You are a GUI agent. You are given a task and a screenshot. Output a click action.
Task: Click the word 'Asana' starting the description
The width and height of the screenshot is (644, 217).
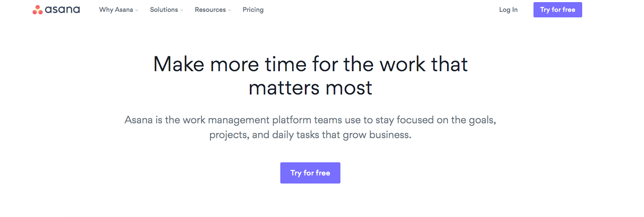coord(138,120)
